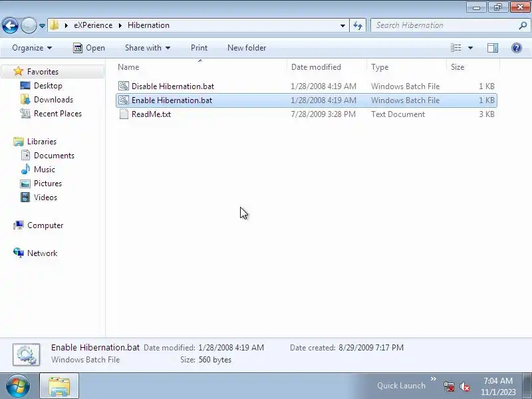Go back with the Back arrow button

click(10, 25)
